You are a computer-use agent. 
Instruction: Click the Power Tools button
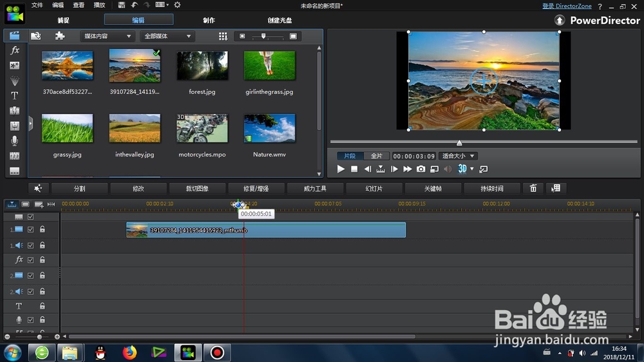click(x=315, y=188)
